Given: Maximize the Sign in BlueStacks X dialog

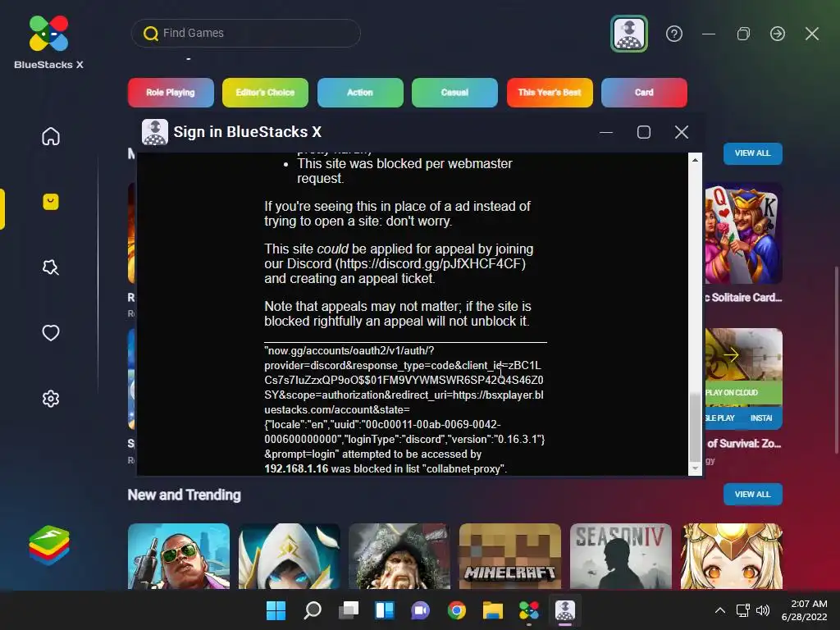Looking at the screenshot, I should pos(643,132).
